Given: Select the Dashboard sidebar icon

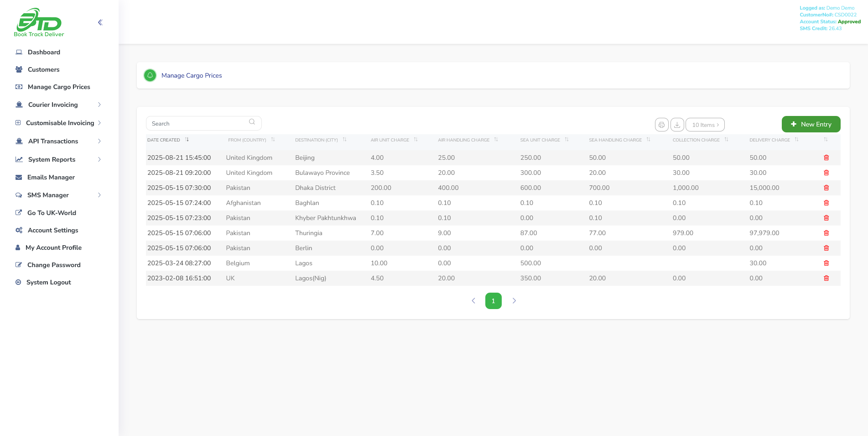Looking at the screenshot, I should point(19,52).
